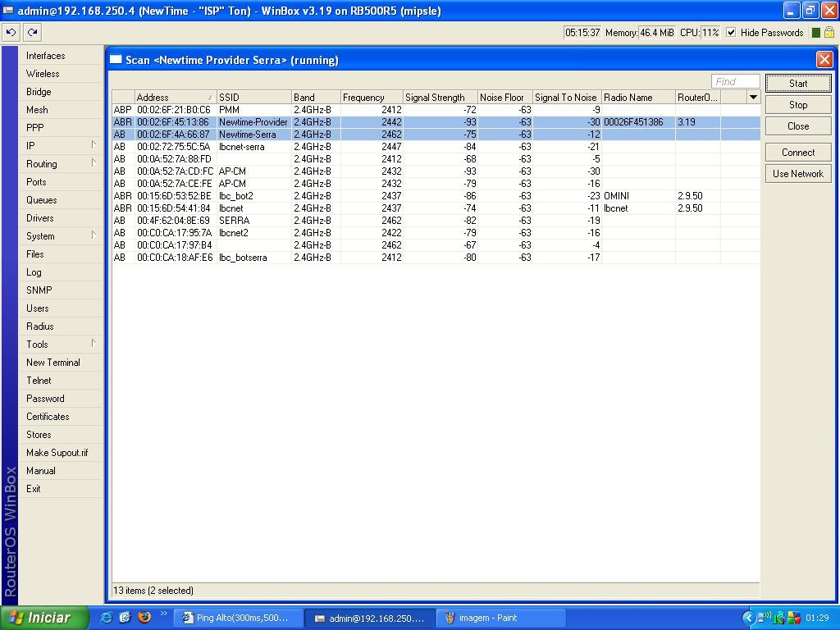
Task: Open the column selector dropdown arrow
Action: [753, 97]
